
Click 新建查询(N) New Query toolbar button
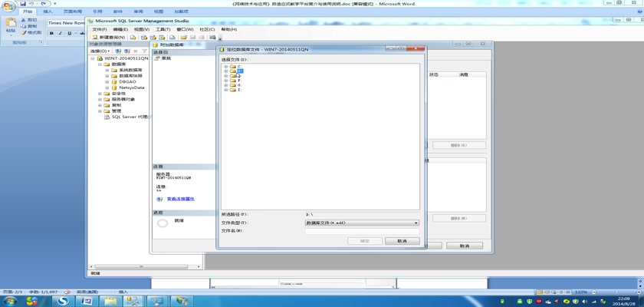coord(108,38)
